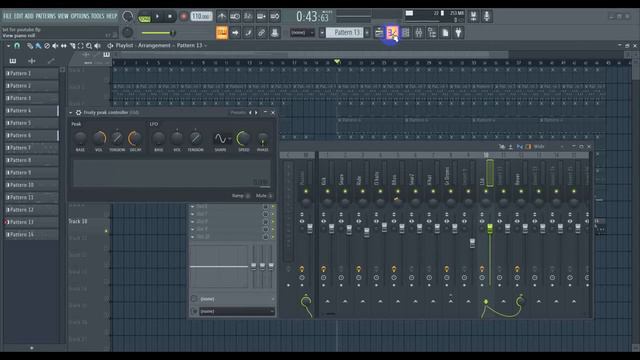
Task: Toggle the countdown before recording icon
Action: click(x=248, y=16)
